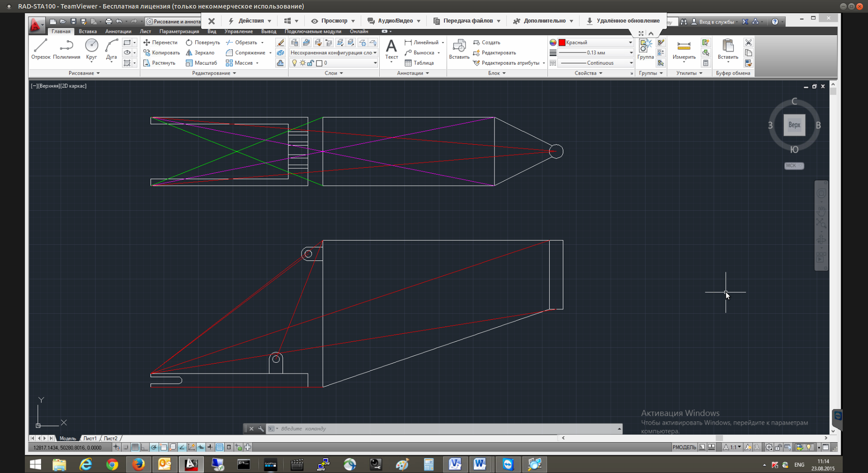Toggle grid display in status bar
This screenshot has width=868, height=473.
(x=135, y=447)
